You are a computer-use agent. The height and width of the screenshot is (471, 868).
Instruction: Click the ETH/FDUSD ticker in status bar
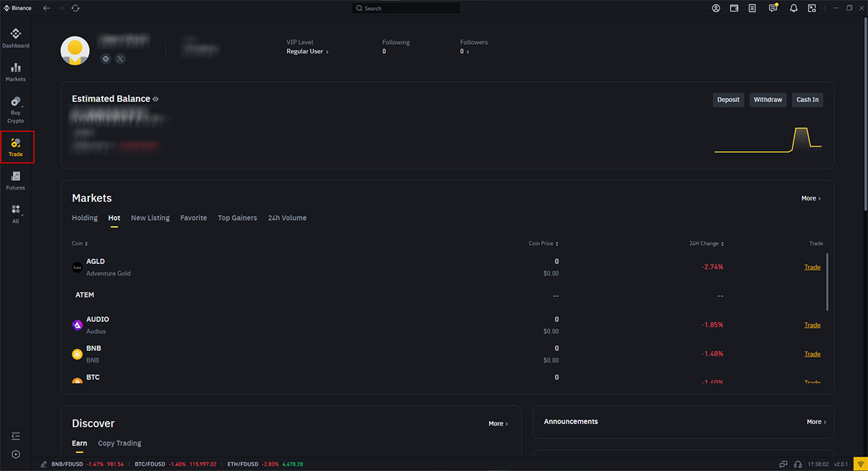(265, 464)
